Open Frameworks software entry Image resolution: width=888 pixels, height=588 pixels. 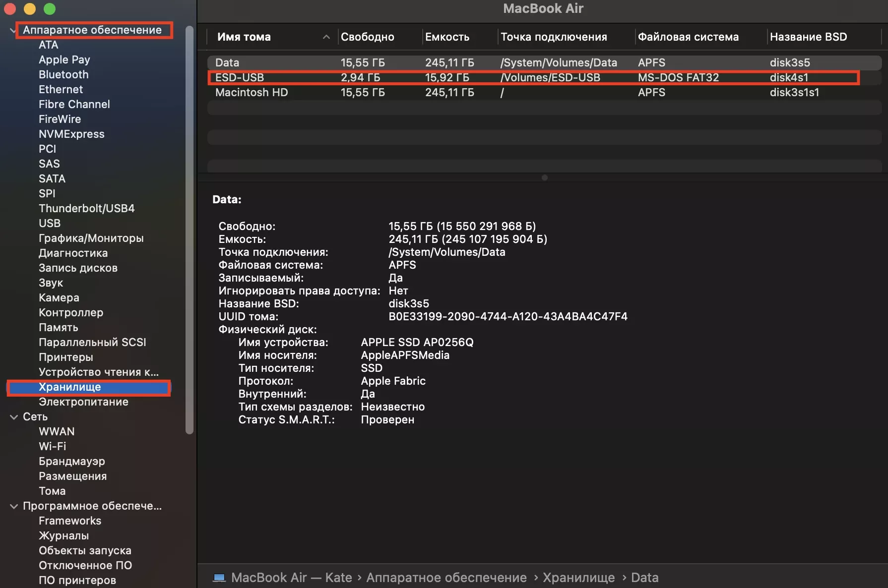[70, 521]
